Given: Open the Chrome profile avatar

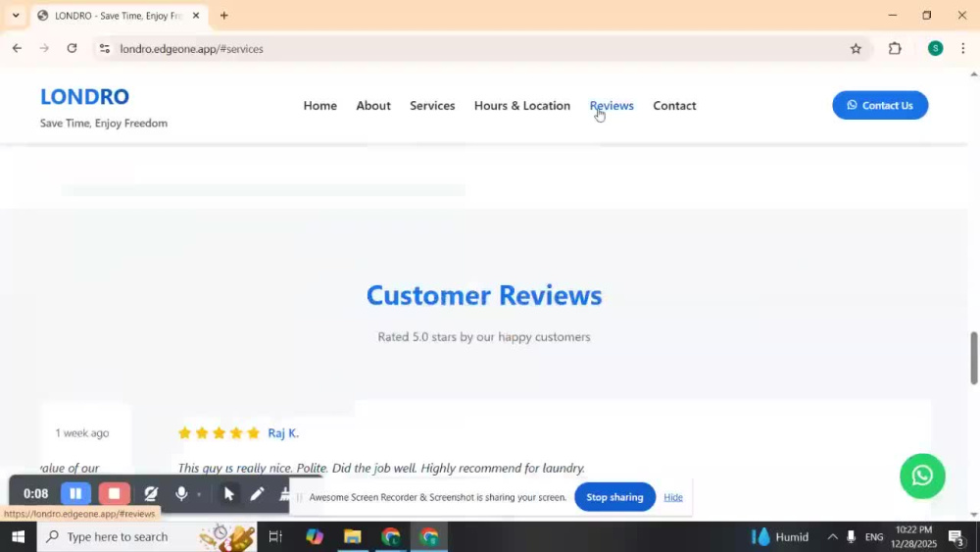Looking at the screenshot, I should point(935,48).
